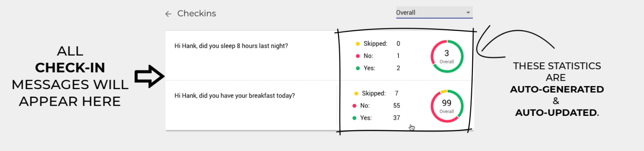Click the donut chart showing 99 Overall

447,106
